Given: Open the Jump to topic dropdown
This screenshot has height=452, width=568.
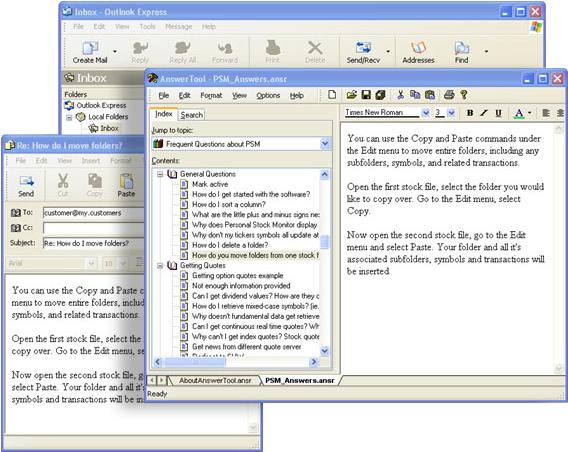Looking at the screenshot, I should [x=325, y=144].
